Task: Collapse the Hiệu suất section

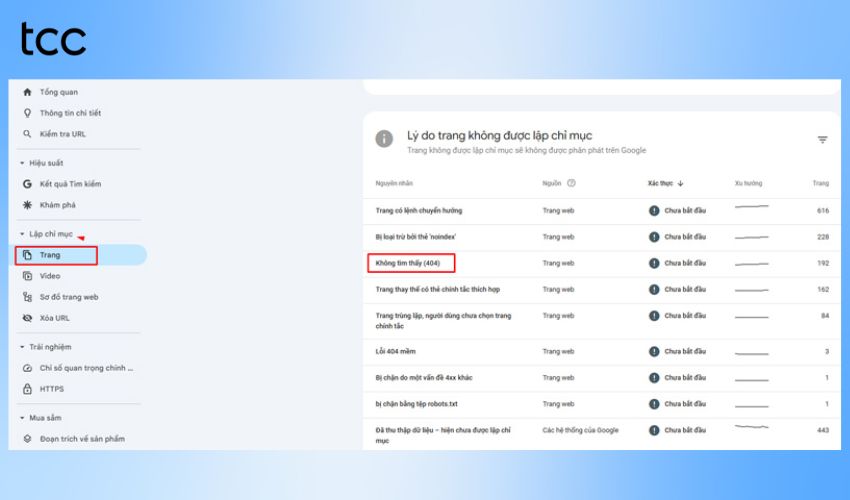Action: point(22,163)
